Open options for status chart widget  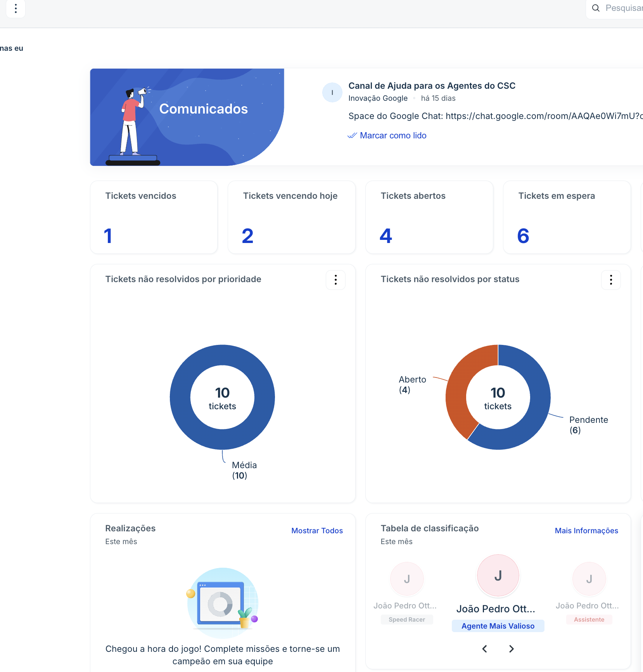pos(611,280)
